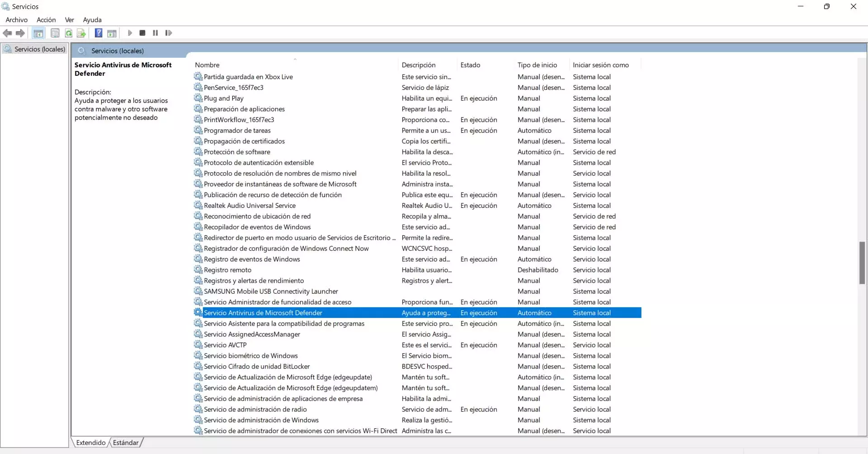
Task: Open the Ver menu
Action: point(69,19)
